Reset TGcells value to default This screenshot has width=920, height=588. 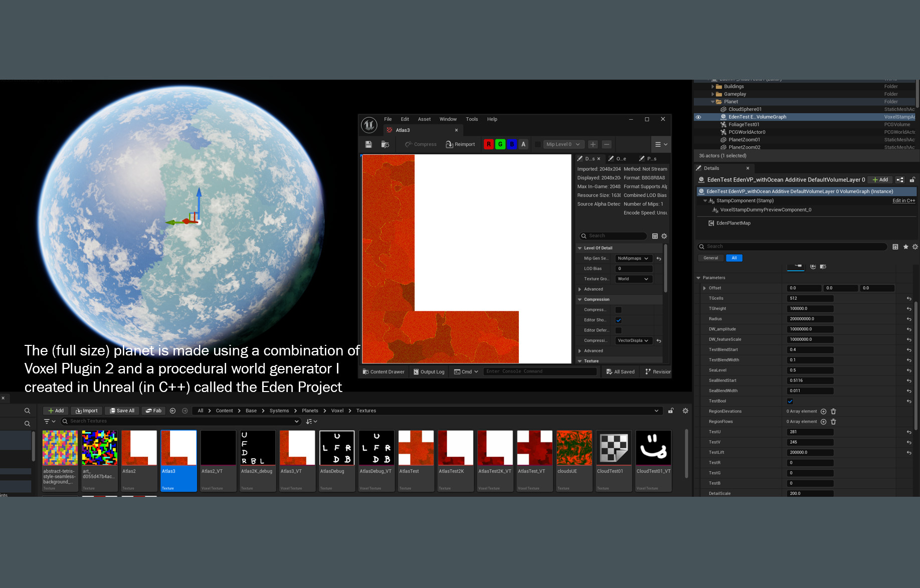909,299
